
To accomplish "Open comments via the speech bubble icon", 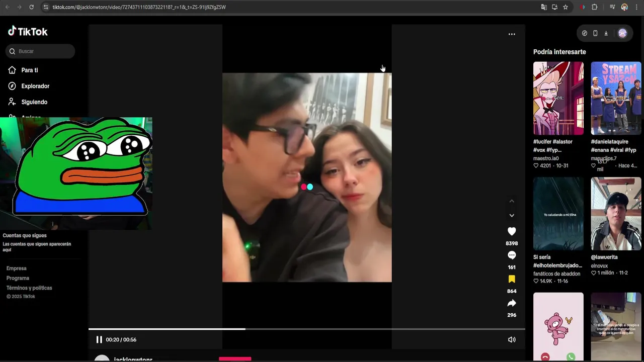I will click(512, 255).
